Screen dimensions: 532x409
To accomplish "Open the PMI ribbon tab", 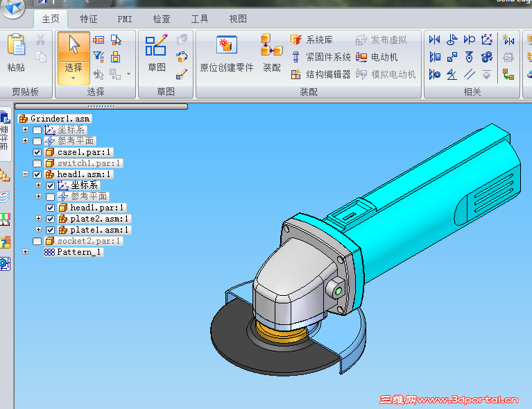I will click(x=125, y=19).
